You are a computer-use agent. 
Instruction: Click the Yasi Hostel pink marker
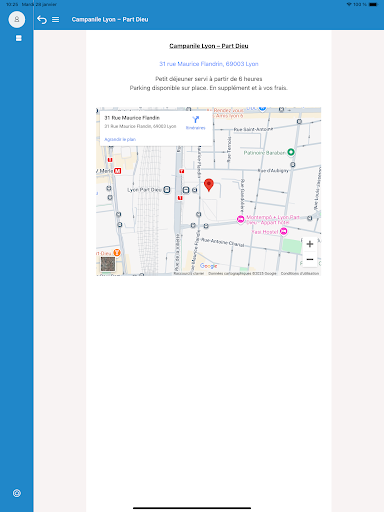(x=283, y=231)
